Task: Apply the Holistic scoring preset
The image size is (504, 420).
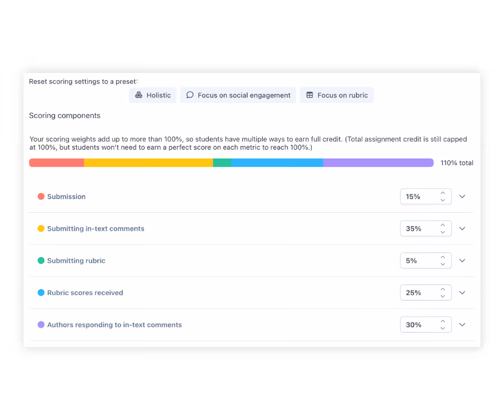Action: point(152,95)
